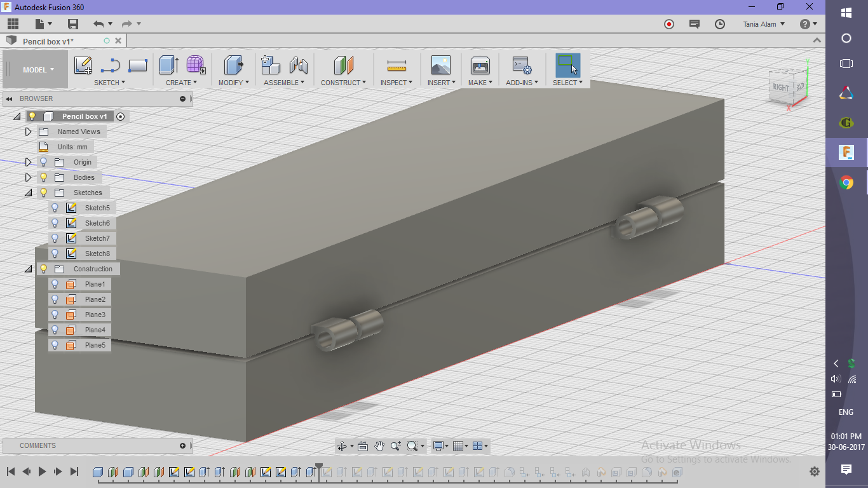Image resolution: width=868 pixels, height=488 pixels.
Task: Toggle visibility lightbulb for Sketch8
Action: tap(55, 254)
